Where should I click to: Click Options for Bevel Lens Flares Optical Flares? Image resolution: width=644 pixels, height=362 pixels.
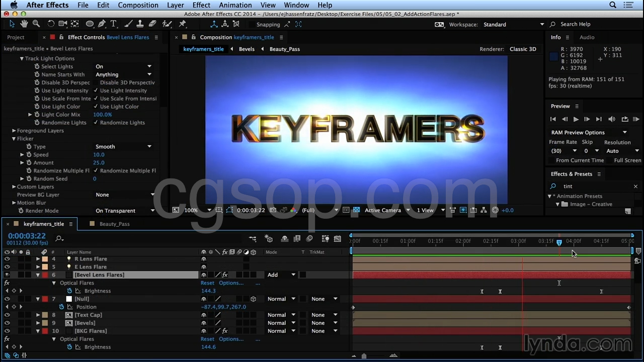231,283
